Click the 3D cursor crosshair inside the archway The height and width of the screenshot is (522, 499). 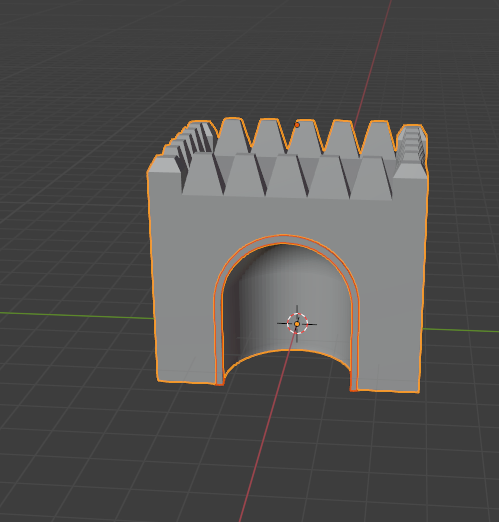(297, 323)
